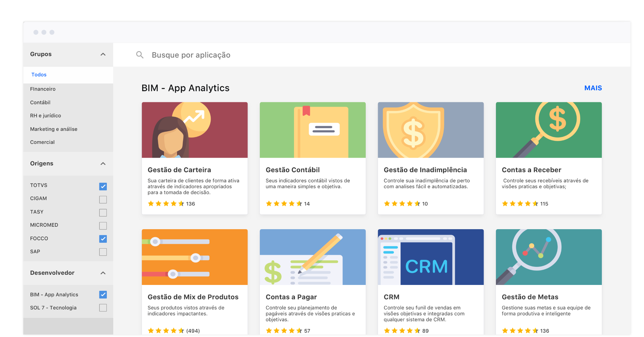Check the MICROMED origin checkbox
The width and height of the screenshot is (644, 337).
[x=103, y=226]
